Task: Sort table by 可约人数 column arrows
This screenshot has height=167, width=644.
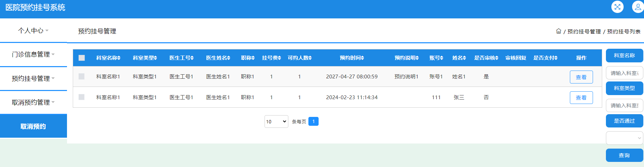Action: pyautogui.click(x=310, y=58)
